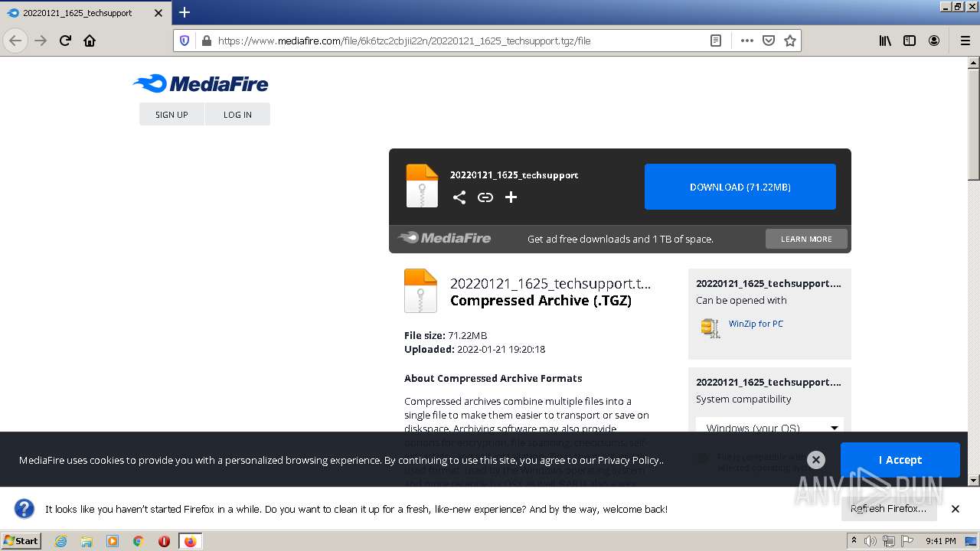Open page actions three-dots menu
Image resolution: width=980 pixels, height=551 pixels.
(747, 41)
